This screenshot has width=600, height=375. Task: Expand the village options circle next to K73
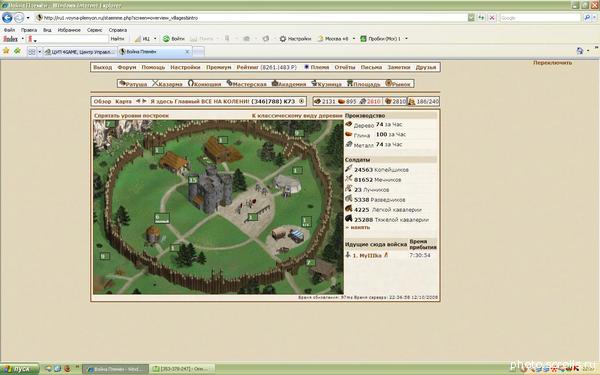click(x=302, y=101)
